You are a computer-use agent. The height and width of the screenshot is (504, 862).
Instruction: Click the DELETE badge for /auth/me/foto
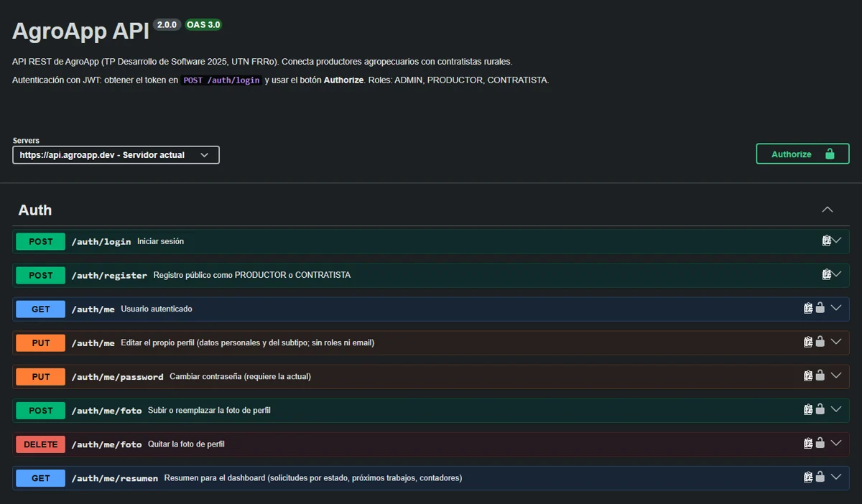tap(41, 444)
